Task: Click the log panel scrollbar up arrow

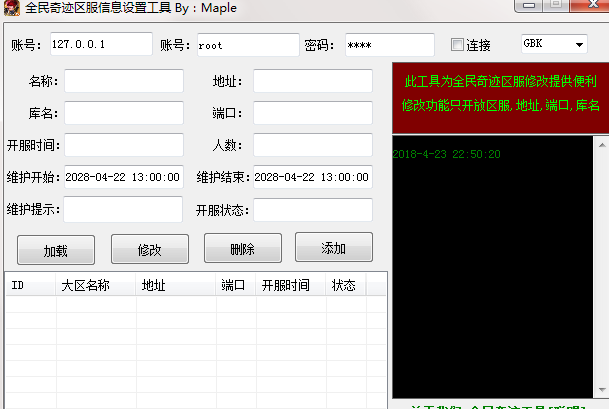Action: pyautogui.click(x=602, y=145)
